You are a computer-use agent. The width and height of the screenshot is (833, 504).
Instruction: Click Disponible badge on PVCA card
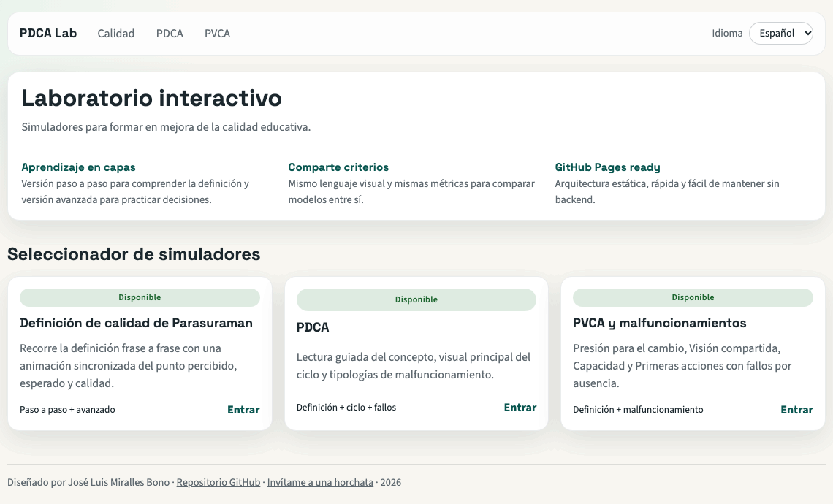(x=693, y=297)
